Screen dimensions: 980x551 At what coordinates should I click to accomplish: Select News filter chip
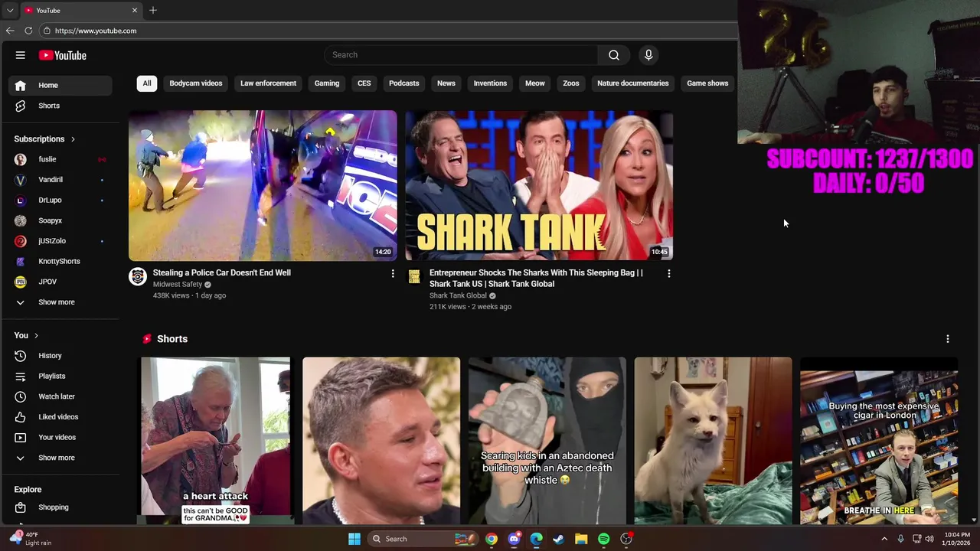[x=446, y=83]
